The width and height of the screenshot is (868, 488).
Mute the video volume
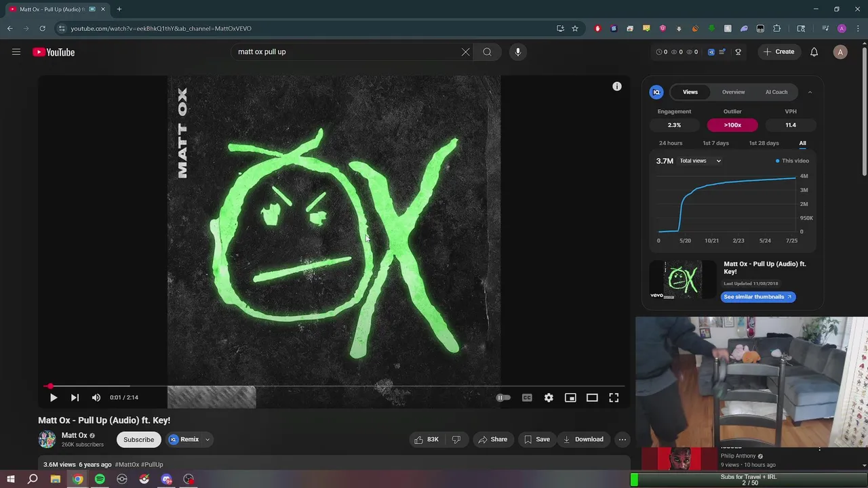pos(96,398)
